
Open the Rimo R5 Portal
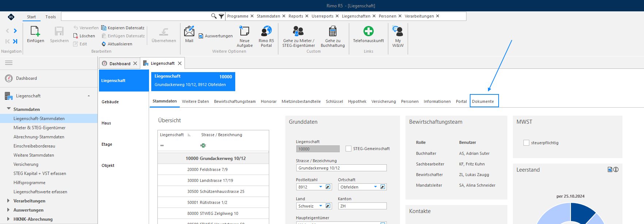point(266,37)
